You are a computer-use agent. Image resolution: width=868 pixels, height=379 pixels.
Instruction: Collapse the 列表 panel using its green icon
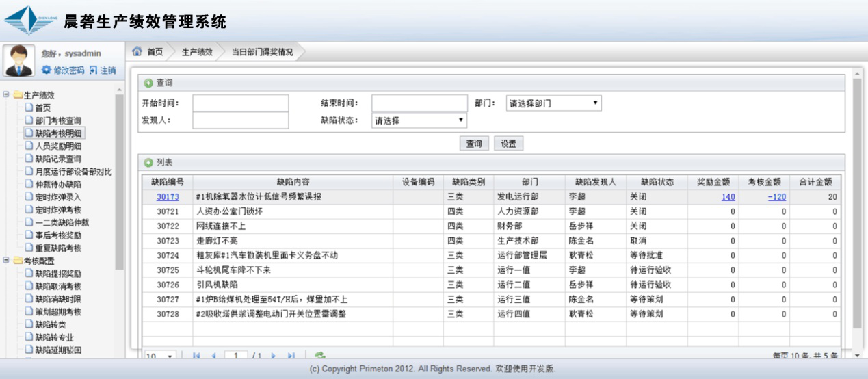(148, 163)
